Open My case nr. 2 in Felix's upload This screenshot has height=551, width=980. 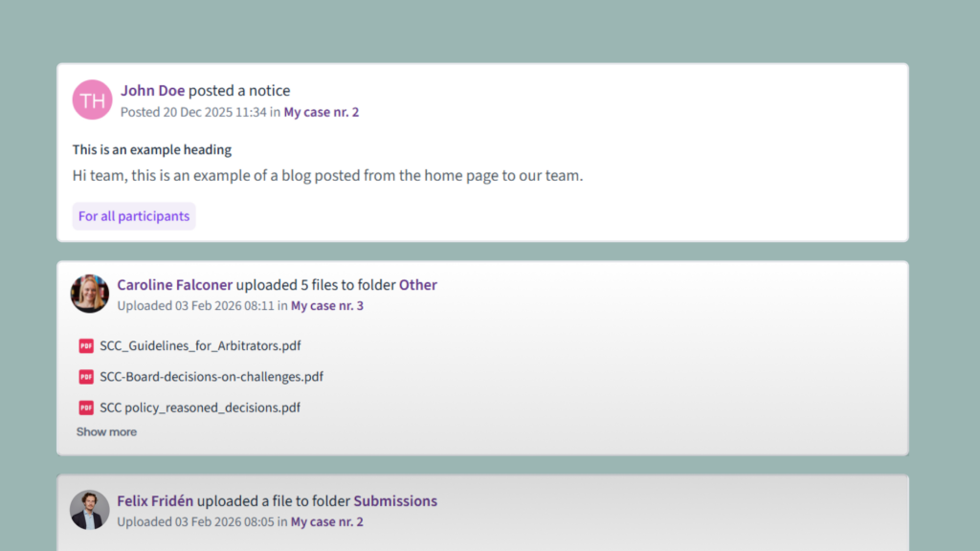pyautogui.click(x=326, y=522)
